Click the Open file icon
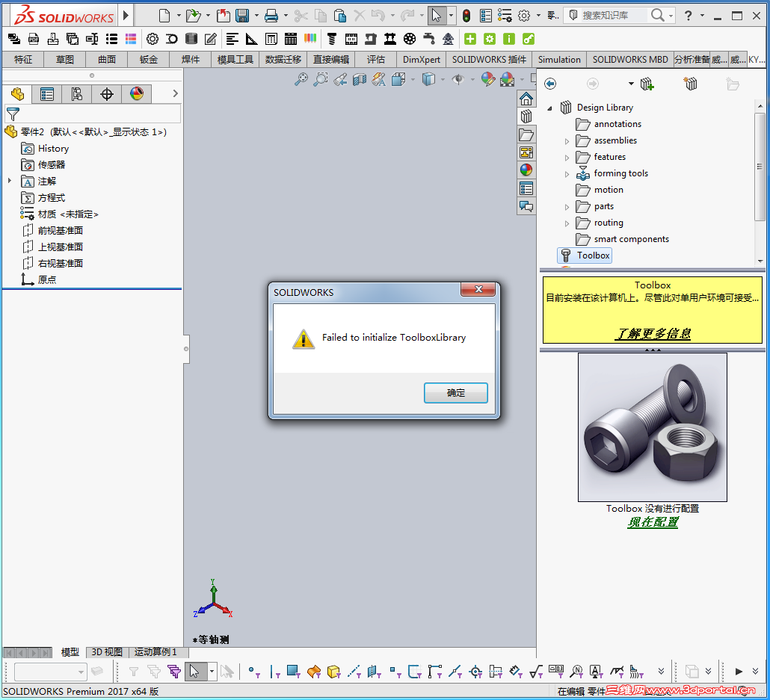Image resolution: width=770 pixels, height=700 pixels. coord(194,16)
